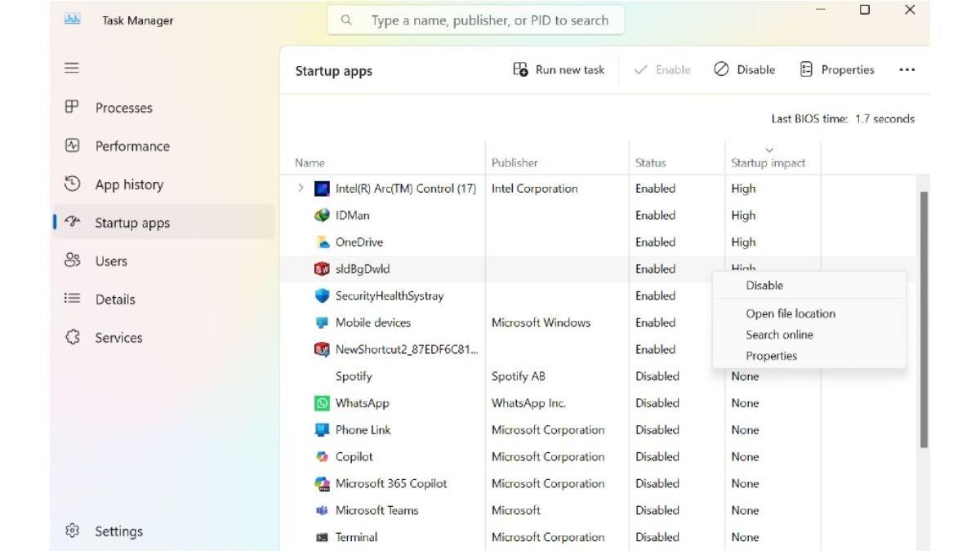
Task: Click the toolbar Disable button
Action: pyautogui.click(x=744, y=70)
